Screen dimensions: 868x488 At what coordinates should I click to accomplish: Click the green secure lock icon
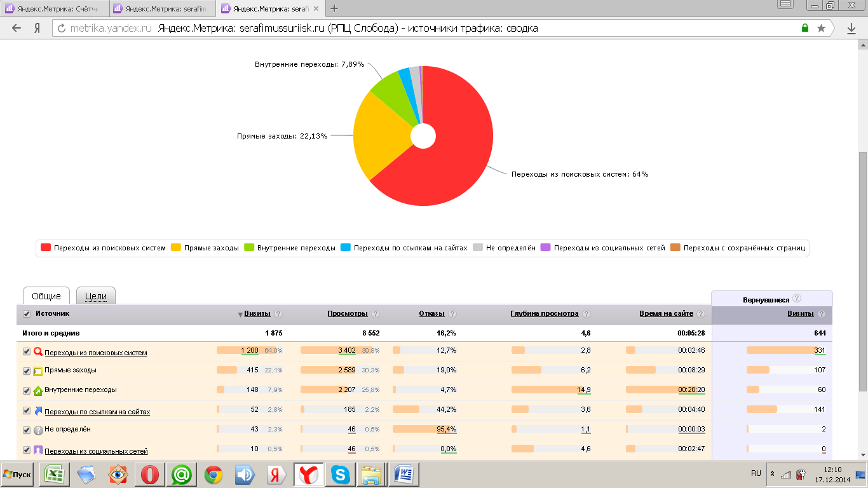(805, 28)
